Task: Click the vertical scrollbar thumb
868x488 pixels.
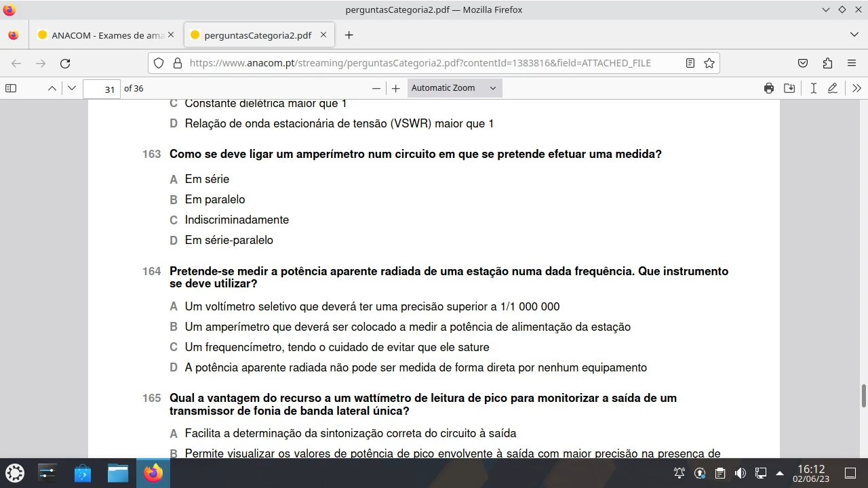Action: click(x=864, y=396)
